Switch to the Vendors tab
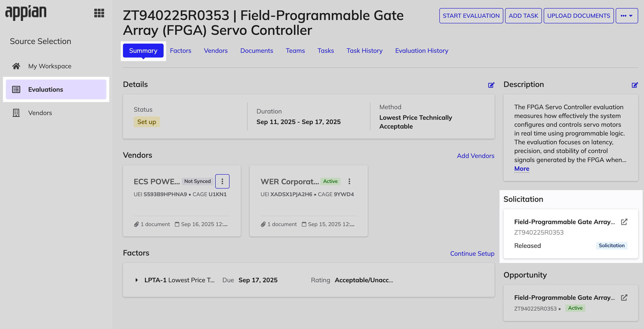This screenshot has height=329, width=644. point(216,51)
